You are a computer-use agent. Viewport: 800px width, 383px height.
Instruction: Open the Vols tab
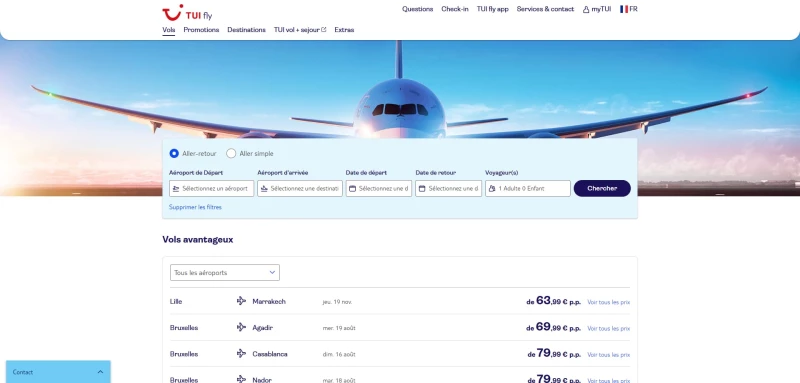168,30
